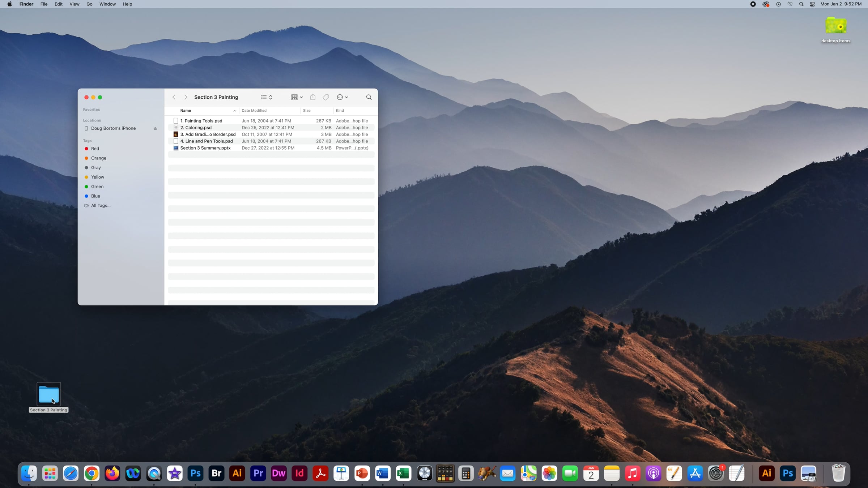Eject Doug Borton's iPhone
The height and width of the screenshot is (488, 868).
pos(155,128)
